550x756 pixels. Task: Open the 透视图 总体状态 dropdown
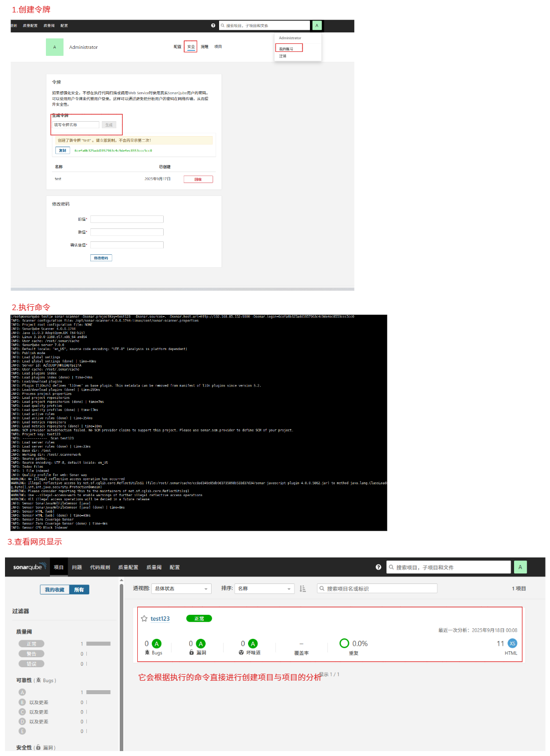click(x=181, y=588)
